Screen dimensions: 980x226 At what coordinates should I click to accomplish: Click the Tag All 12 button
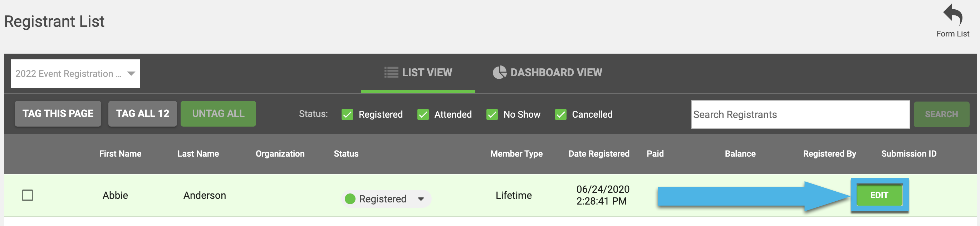[x=142, y=113]
